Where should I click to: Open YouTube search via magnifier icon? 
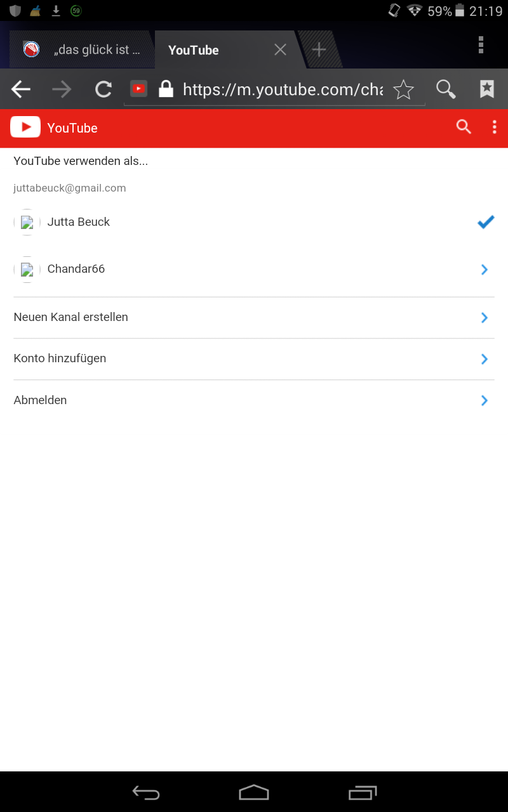[464, 127]
